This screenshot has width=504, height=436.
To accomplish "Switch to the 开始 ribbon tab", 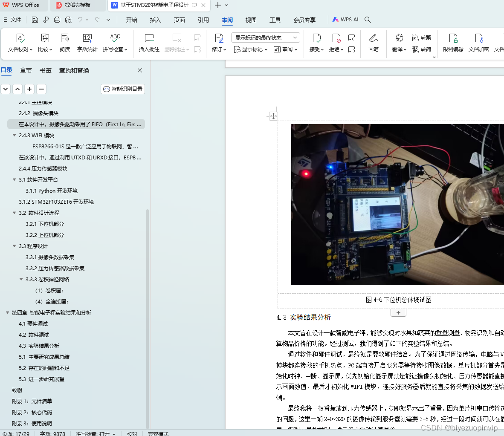I will click(x=131, y=20).
